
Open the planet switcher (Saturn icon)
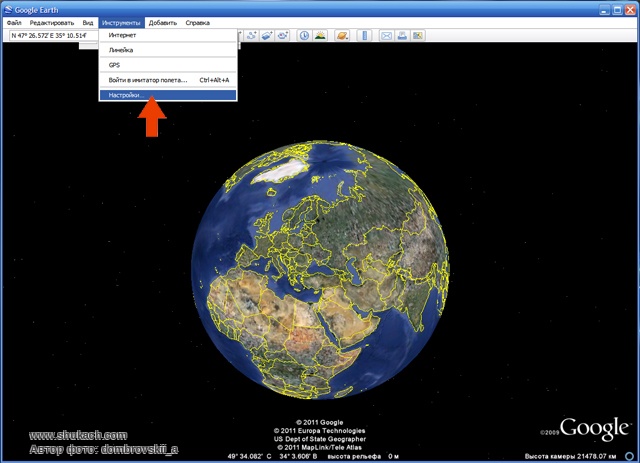(x=342, y=36)
